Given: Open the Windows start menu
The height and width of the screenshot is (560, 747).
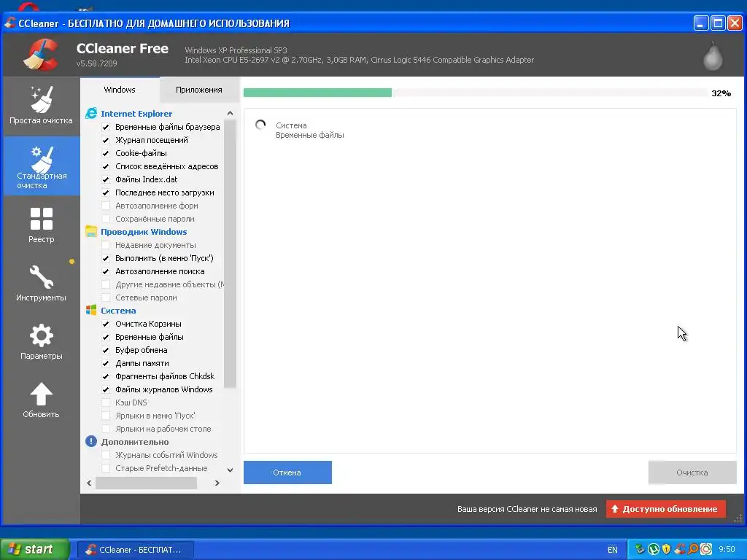Looking at the screenshot, I should 35,550.
